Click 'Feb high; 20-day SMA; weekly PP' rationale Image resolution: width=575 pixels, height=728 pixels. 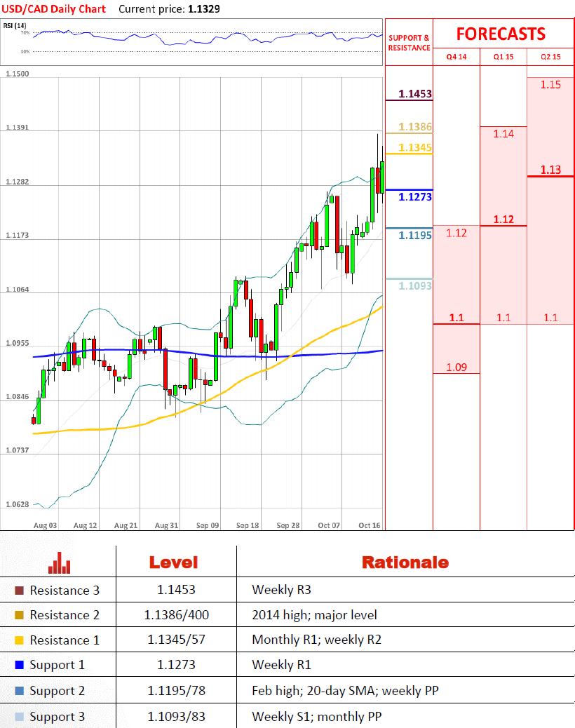(345, 691)
